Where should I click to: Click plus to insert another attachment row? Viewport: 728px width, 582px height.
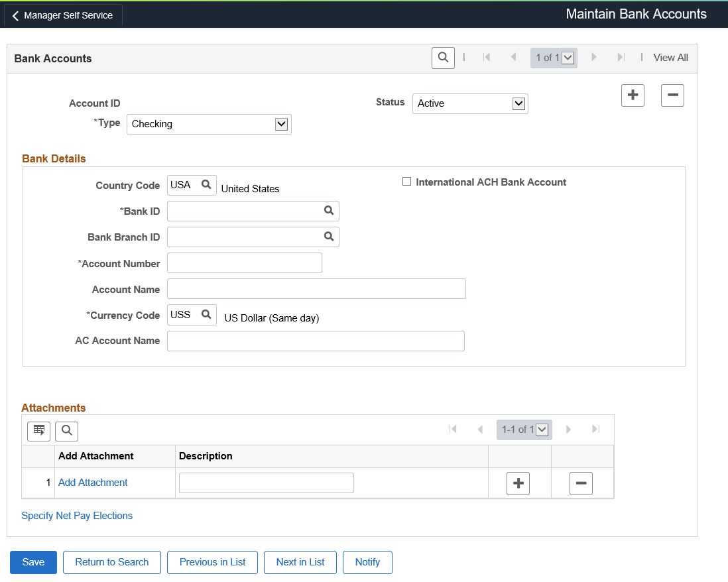(x=518, y=483)
